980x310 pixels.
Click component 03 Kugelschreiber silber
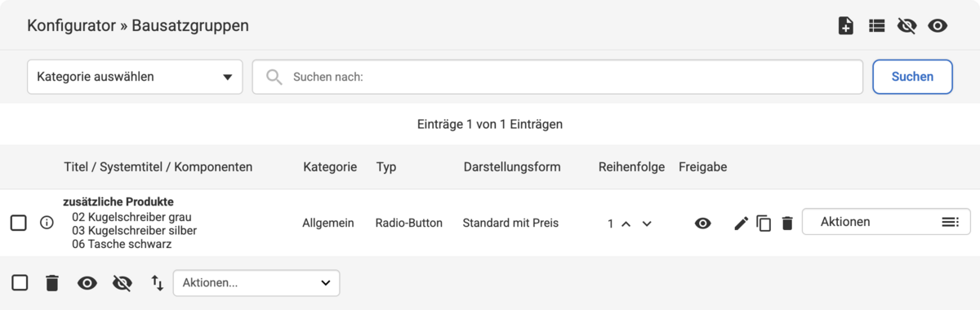point(135,230)
